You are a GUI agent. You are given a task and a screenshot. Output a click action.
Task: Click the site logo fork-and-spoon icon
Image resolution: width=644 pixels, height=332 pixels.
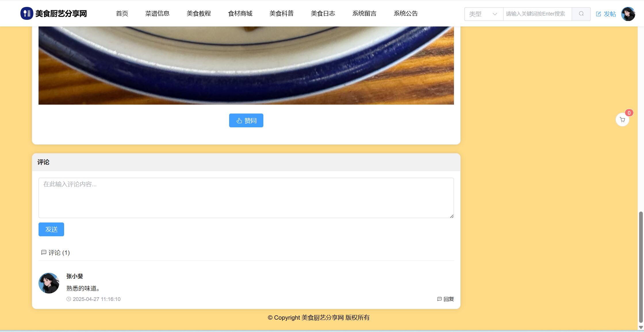click(x=27, y=14)
